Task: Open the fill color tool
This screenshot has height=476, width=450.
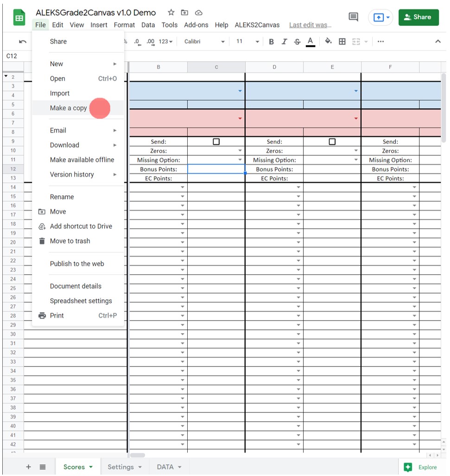Action: coord(328,41)
